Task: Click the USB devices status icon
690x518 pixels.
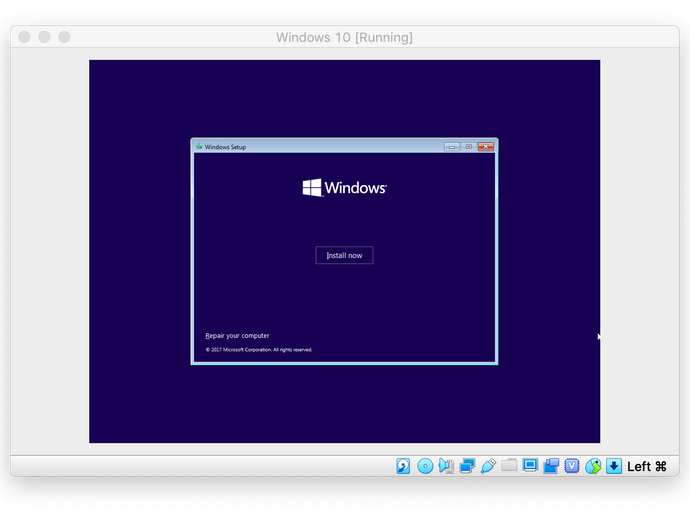Action: coord(488,466)
